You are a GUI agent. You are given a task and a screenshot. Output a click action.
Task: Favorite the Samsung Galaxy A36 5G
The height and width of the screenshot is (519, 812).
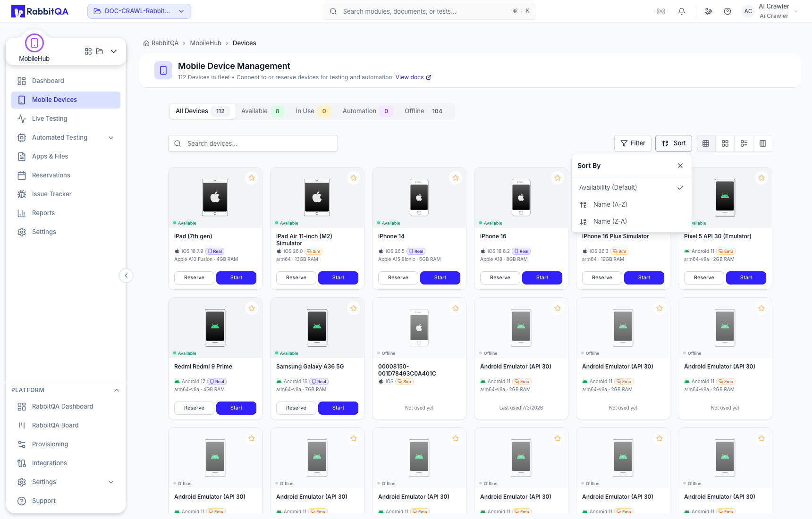(354, 308)
